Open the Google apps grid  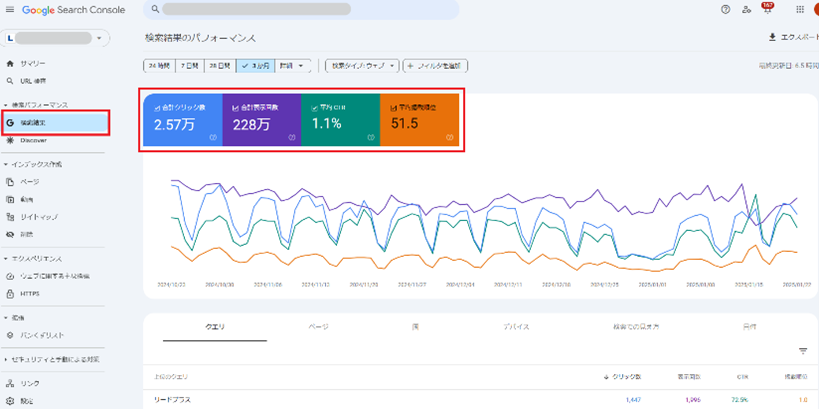800,9
